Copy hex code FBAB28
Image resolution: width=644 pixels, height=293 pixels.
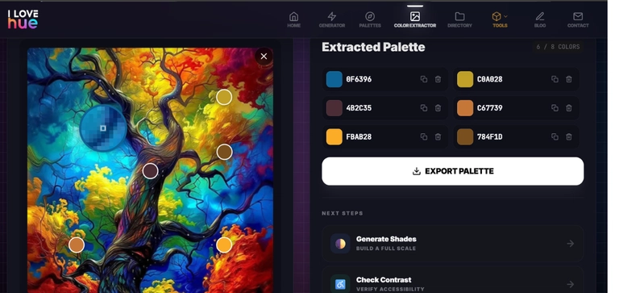424,136
